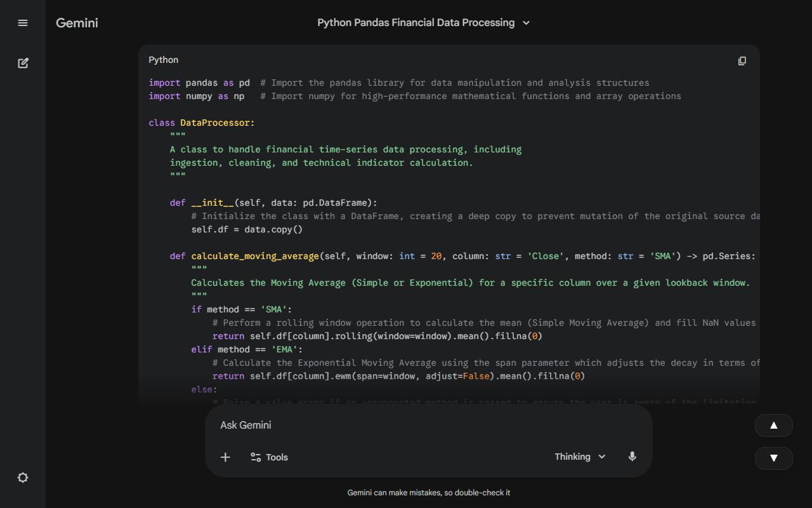Click the 'class DataProcessor:' line
Screen dimensions: 812x508
pos(202,123)
